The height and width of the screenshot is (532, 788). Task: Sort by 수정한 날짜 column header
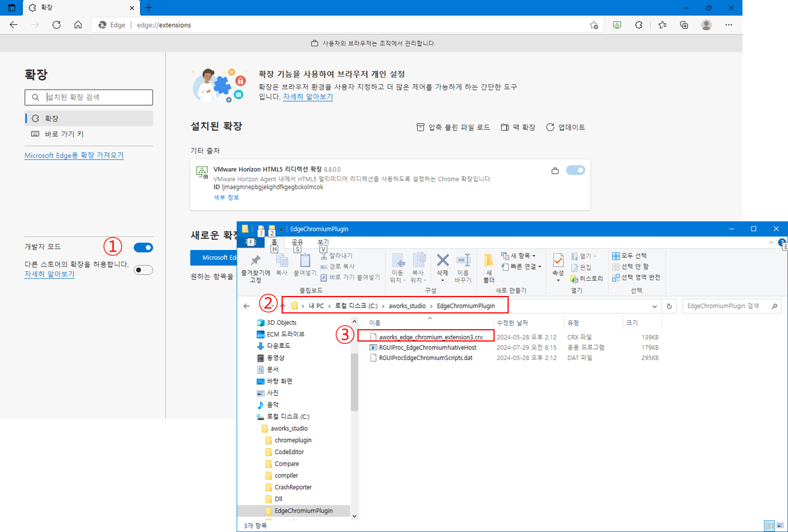[512, 322]
